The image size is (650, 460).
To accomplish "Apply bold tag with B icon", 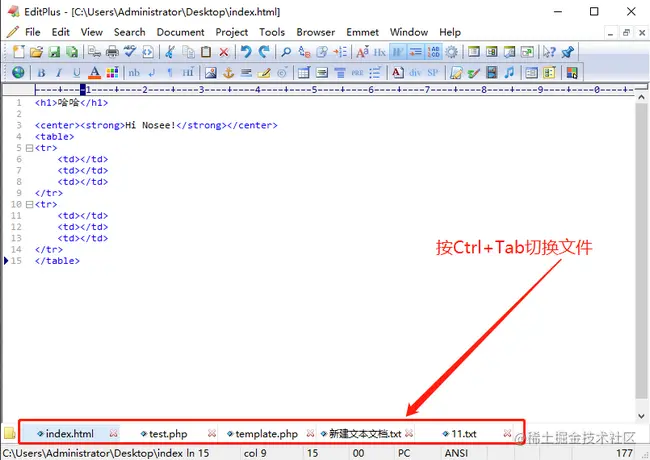I will (41, 73).
